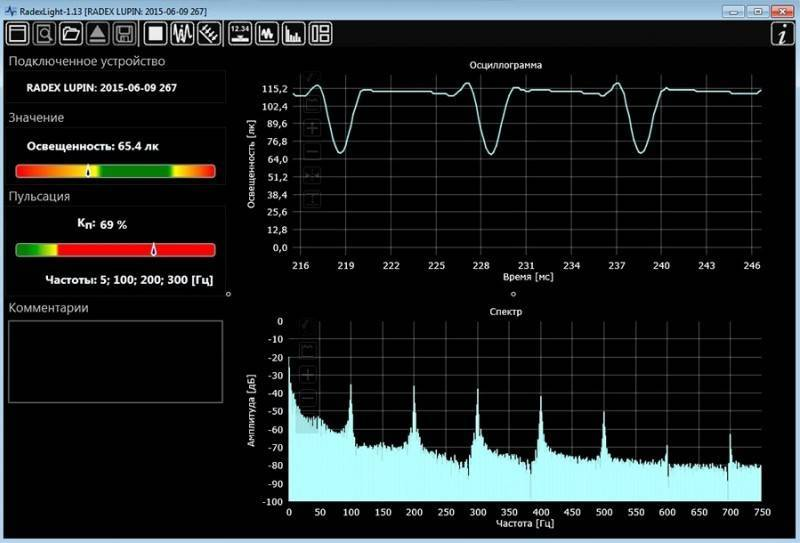Image resolution: width=800 pixels, height=543 pixels.
Task: Show the spectrum bar chart view
Action: (x=294, y=34)
